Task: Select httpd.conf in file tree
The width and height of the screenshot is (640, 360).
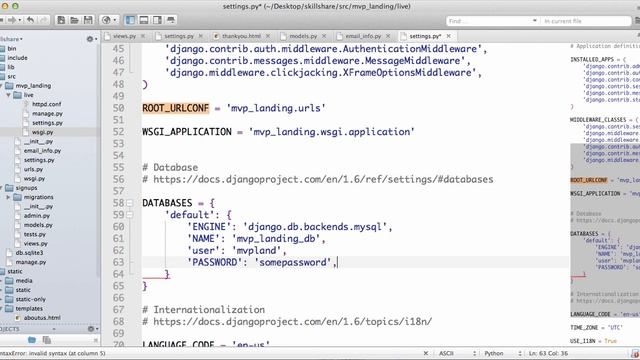Action: [46, 104]
